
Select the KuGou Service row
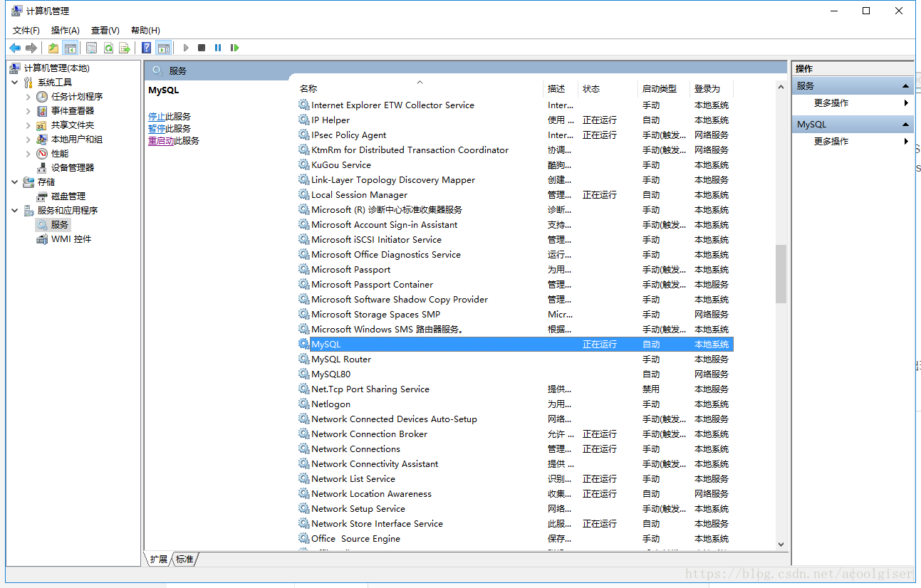click(515, 164)
